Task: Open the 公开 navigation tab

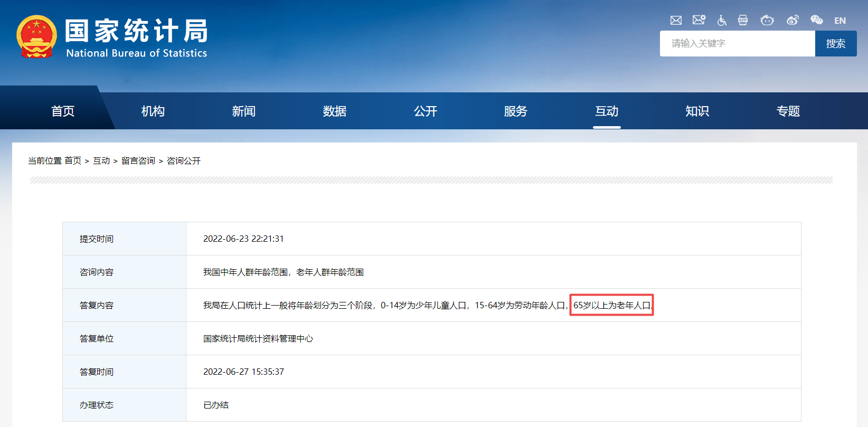Action: click(426, 111)
